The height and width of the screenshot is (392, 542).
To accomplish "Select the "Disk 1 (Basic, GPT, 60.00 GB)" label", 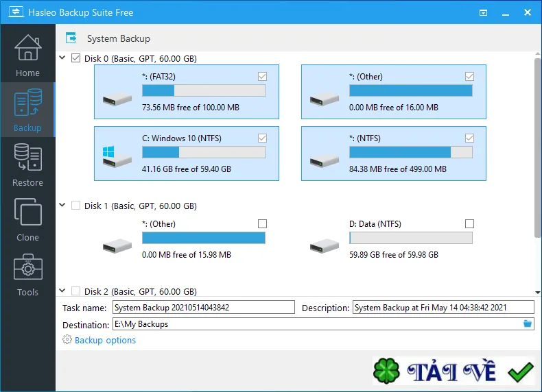I will tap(141, 206).
